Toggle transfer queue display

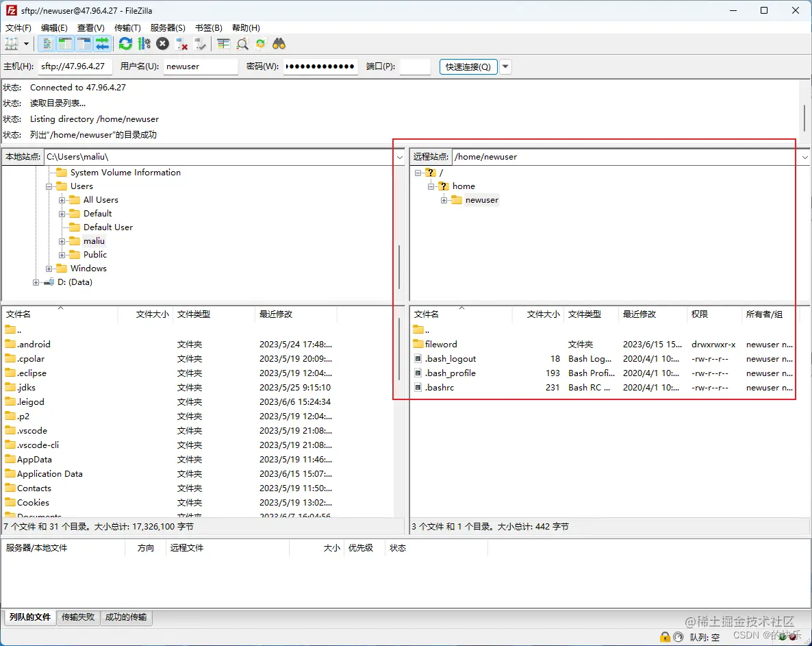(x=103, y=44)
